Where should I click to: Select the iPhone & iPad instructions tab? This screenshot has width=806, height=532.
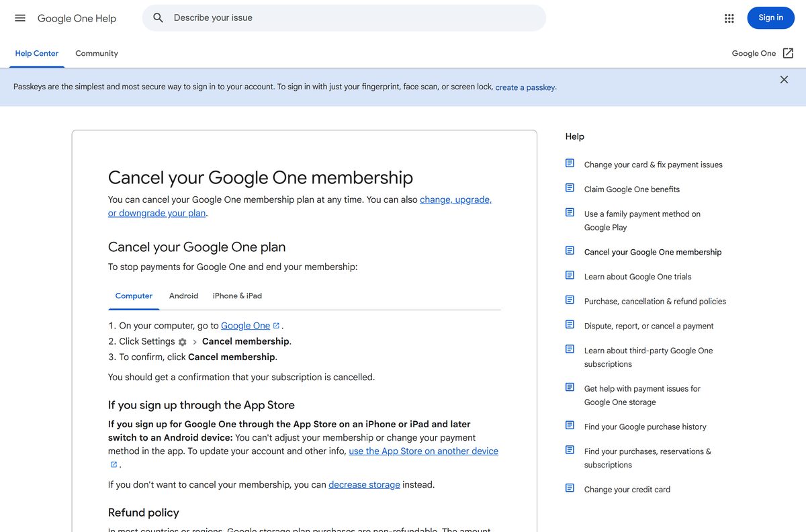(237, 296)
